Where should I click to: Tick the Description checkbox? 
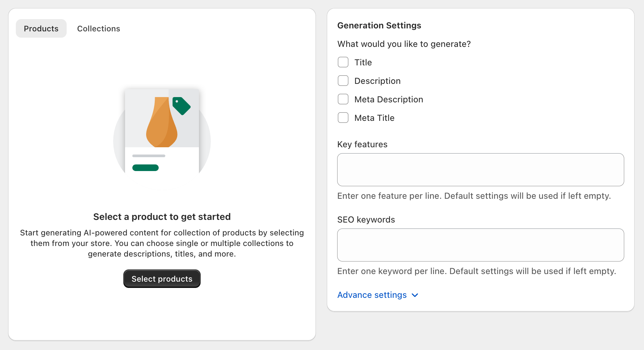pos(343,81)
